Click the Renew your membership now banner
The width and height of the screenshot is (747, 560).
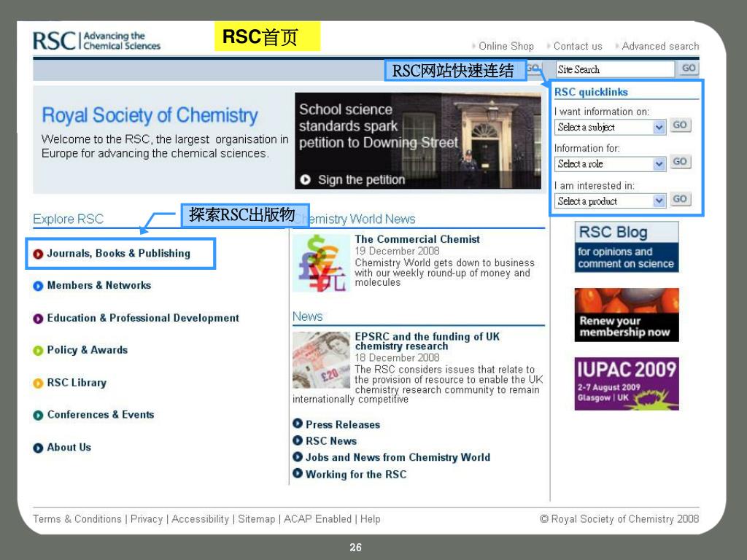point(627,315)
